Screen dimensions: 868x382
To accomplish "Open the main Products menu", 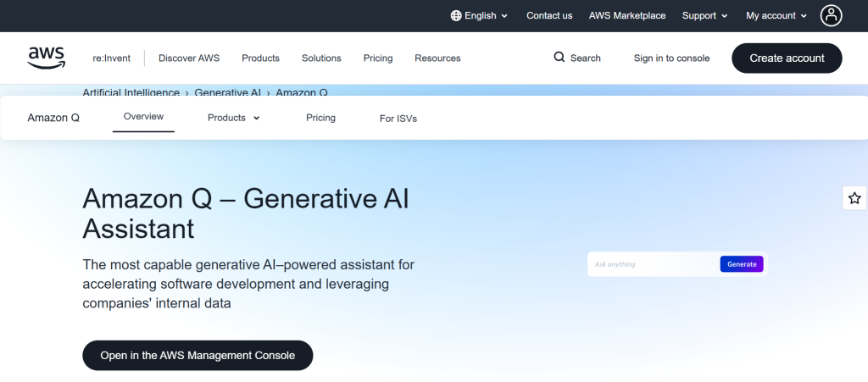I will point(260,58).
